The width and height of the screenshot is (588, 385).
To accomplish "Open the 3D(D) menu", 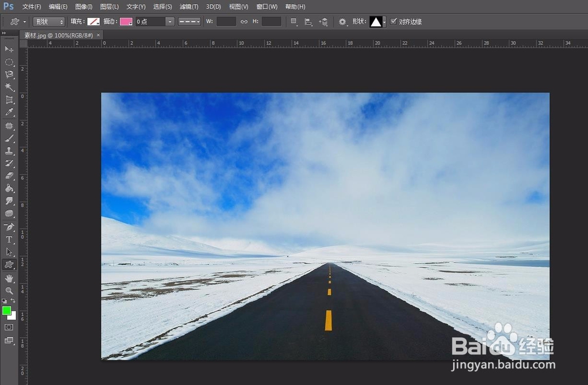I will coord(213,6).
